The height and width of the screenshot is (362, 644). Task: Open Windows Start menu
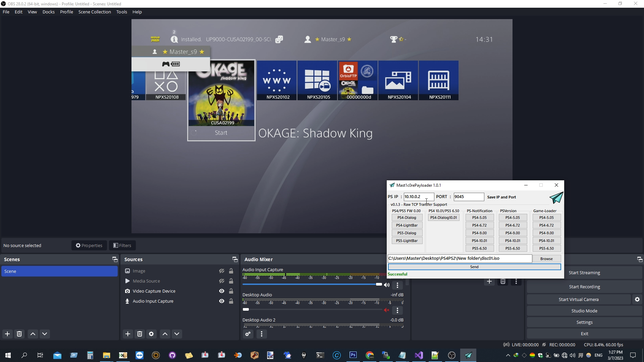(8, 355)
